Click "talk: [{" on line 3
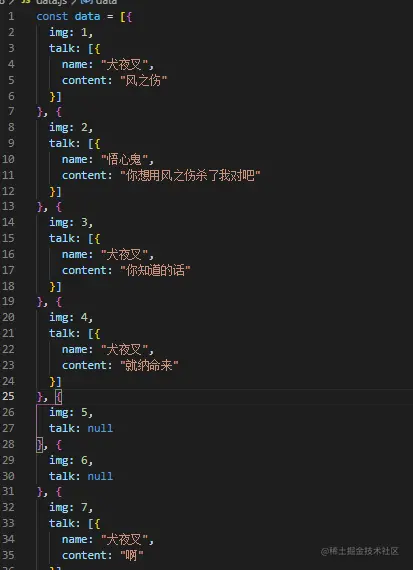 [75, 48]
